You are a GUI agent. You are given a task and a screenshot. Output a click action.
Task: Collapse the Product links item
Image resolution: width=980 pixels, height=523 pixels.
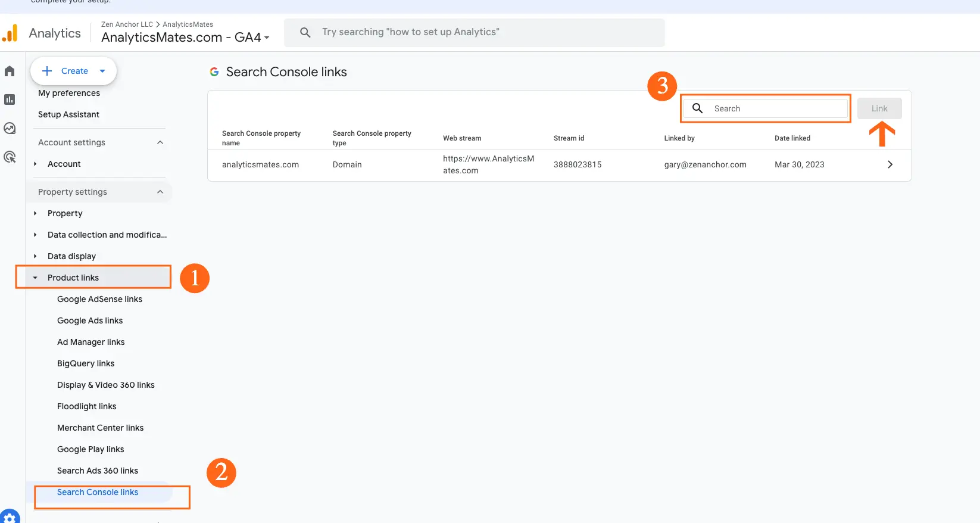coord(35,278)
